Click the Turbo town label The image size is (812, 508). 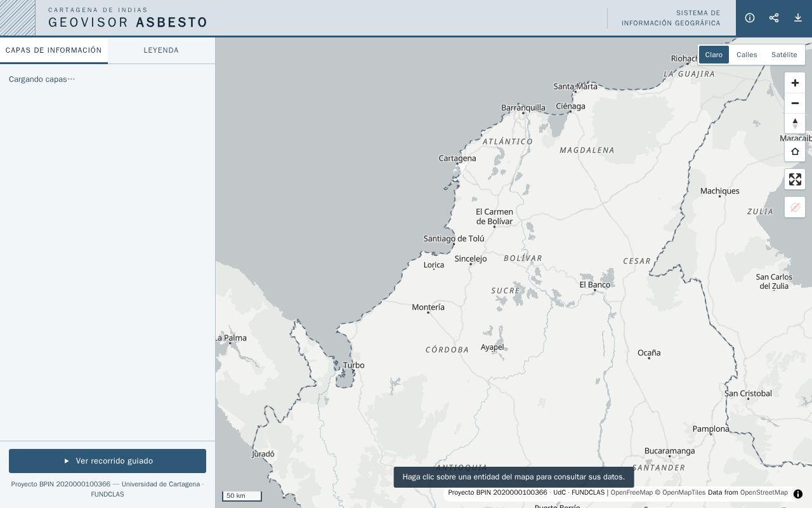click(x=354, y=365)
